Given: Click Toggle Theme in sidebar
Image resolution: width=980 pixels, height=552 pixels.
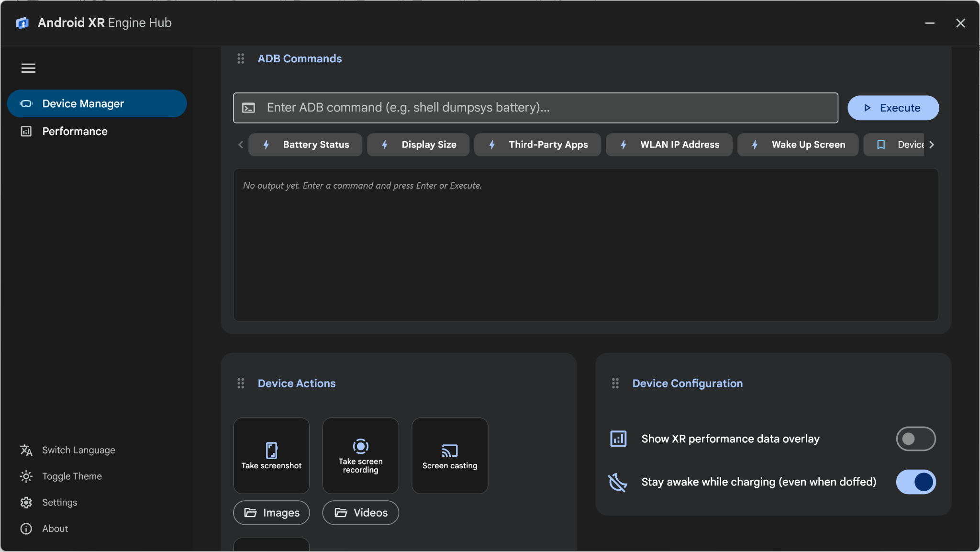Looking at the screenshot, I should coord(72,476).
